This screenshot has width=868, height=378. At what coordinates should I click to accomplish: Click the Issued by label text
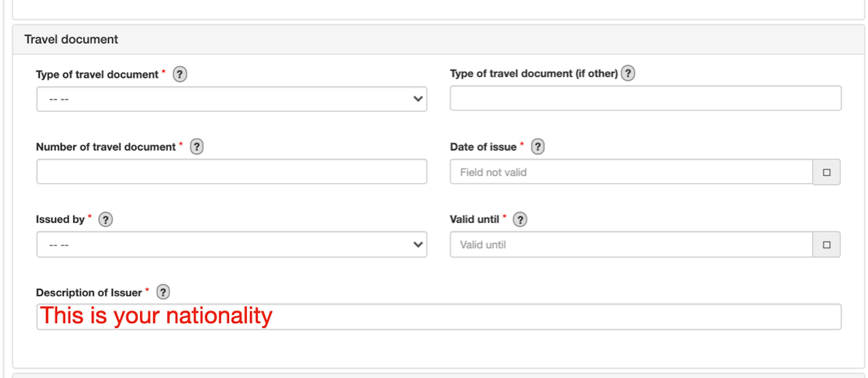tap(60, 220)
